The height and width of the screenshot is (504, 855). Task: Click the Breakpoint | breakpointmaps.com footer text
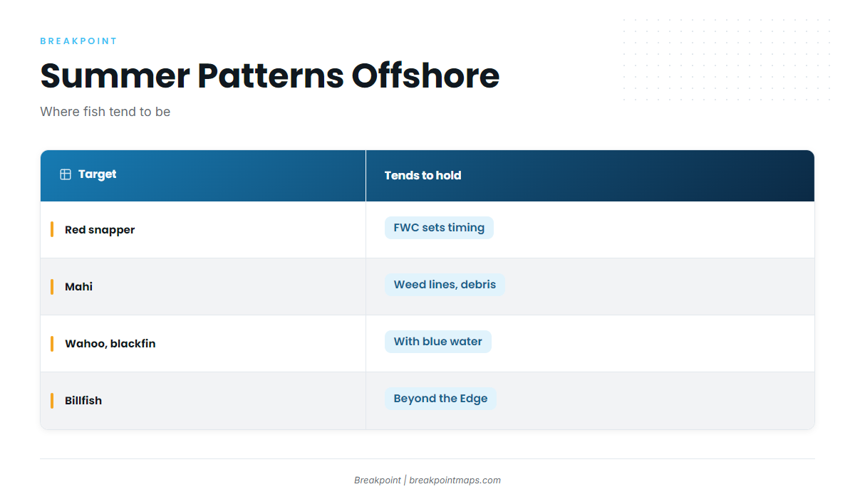click(x=427, y=481)
